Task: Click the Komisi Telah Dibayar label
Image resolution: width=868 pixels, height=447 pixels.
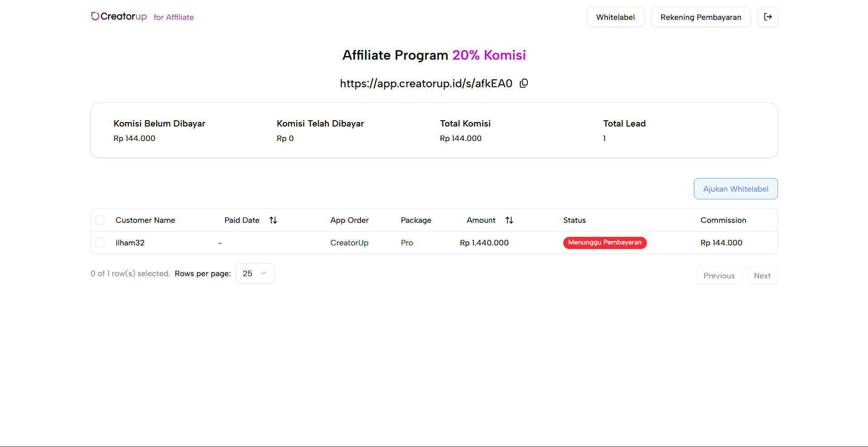Action: (320, 123)
